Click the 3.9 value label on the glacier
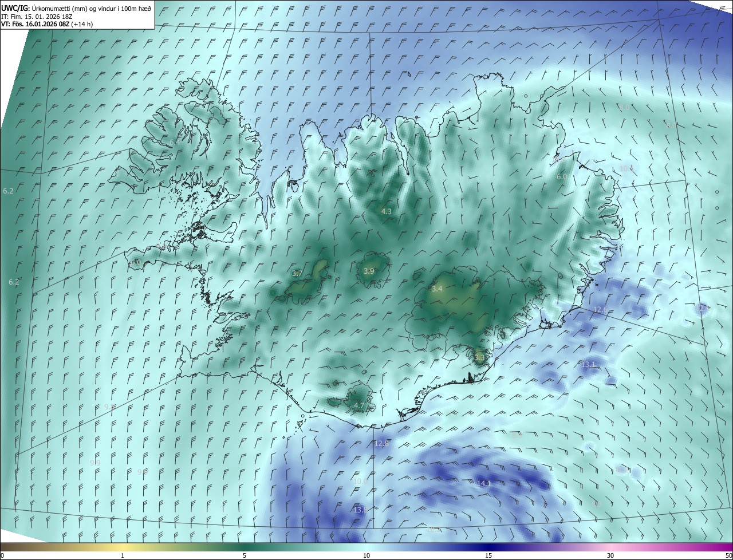The image size is (733, 560). pyautogui.click(x=369, y=271)
